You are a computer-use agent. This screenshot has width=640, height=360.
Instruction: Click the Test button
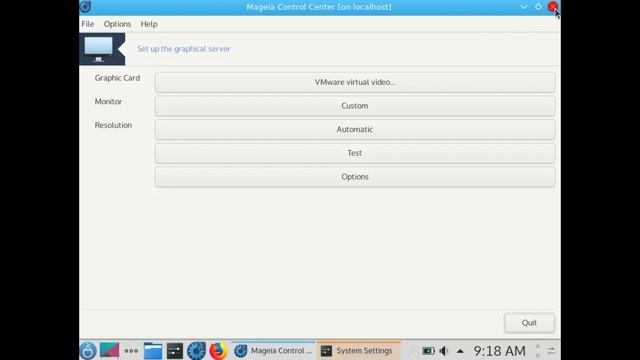[355, 153]
